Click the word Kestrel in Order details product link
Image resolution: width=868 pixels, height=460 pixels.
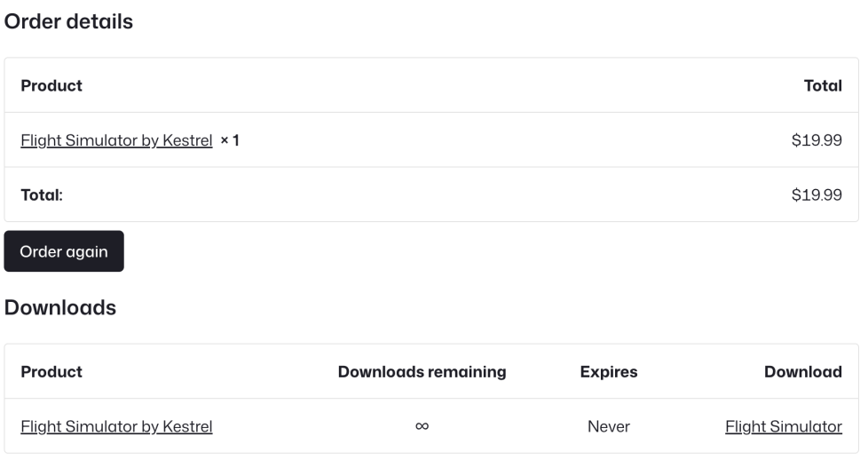point(187,140)
